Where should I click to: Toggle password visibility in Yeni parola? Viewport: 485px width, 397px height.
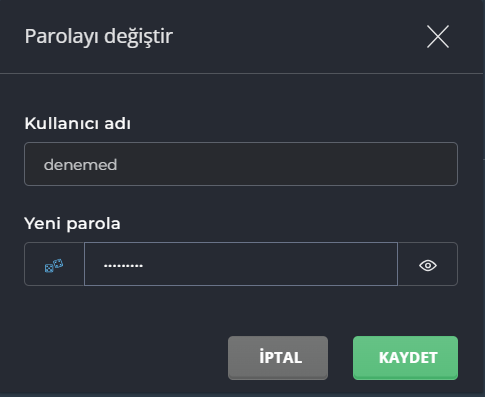pyautogui.click(x=428, y=265)
